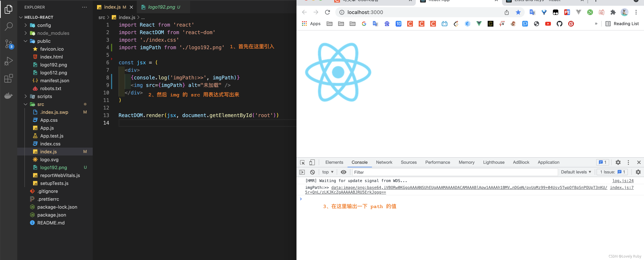Open the Chrome three-dot menu
The width and height of the screenshot is (644, 260).
click(636, 12)
